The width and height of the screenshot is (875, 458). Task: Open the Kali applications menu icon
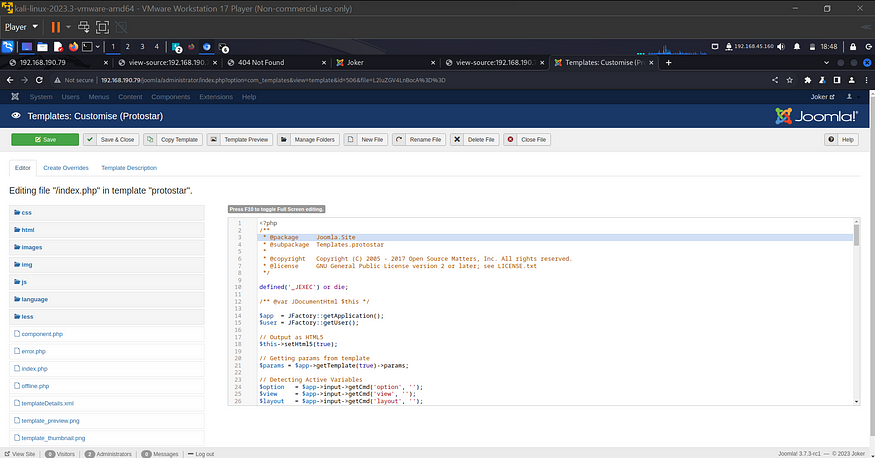pyautogui.click(x=8, y=47)
